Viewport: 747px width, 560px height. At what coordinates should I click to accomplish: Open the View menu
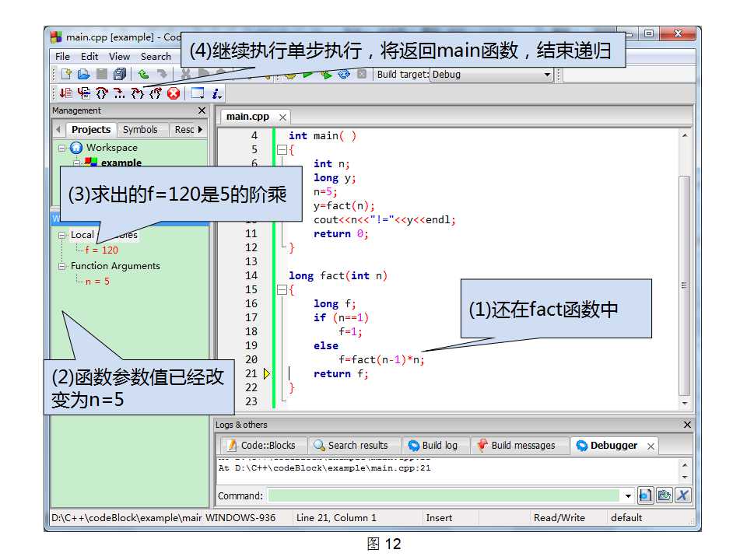coord(119,57)
